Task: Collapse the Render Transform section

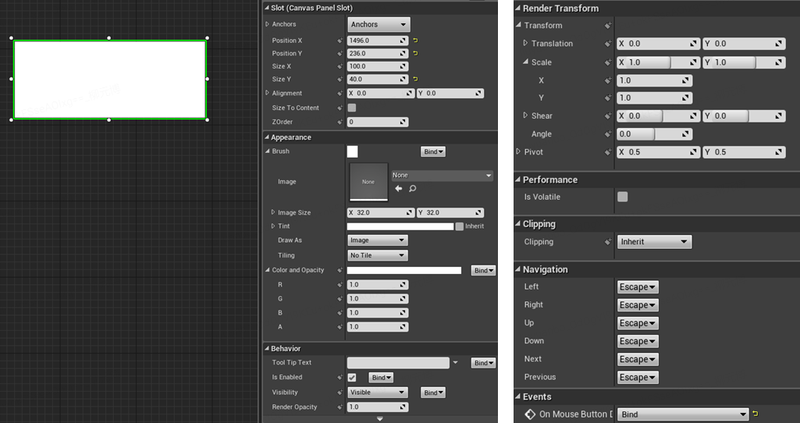Action: coord(518,8)
